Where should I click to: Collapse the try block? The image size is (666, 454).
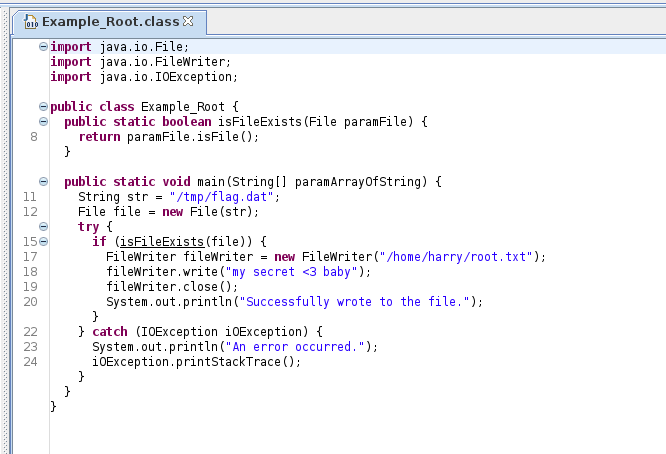coord(43,226)
